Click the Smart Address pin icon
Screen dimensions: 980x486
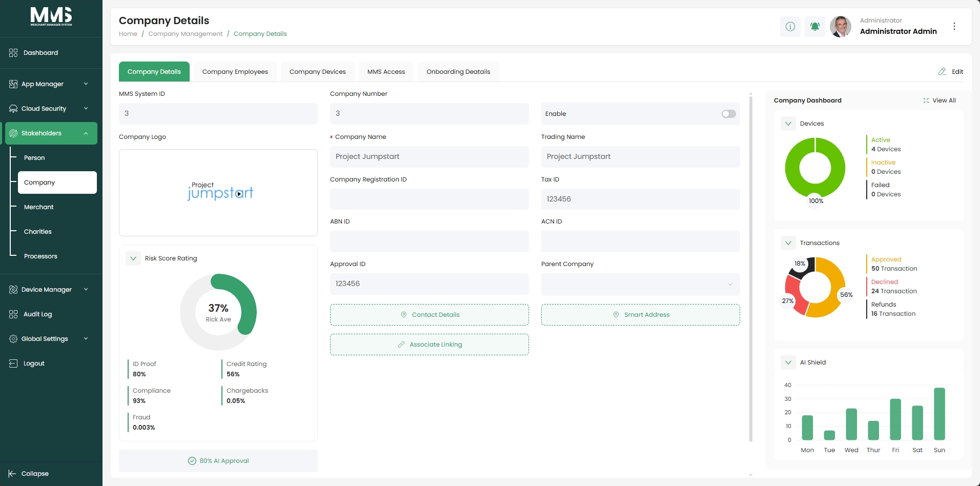[616, 315]
